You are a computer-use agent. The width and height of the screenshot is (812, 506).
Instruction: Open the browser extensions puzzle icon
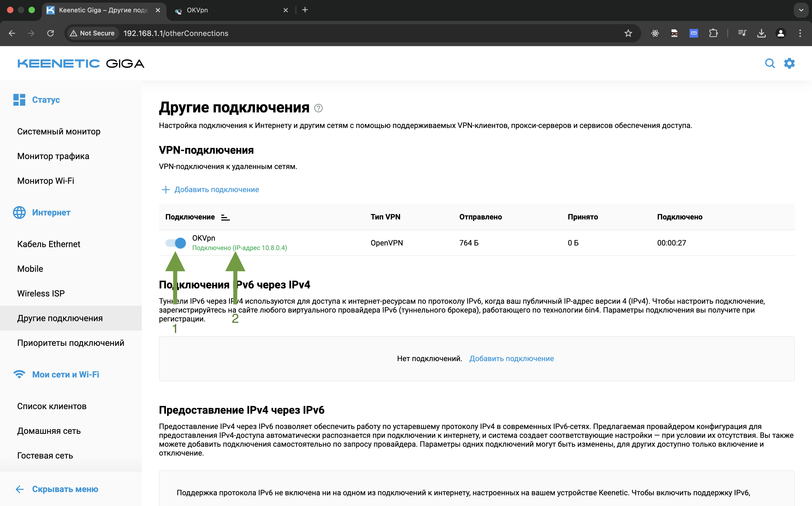713,33
